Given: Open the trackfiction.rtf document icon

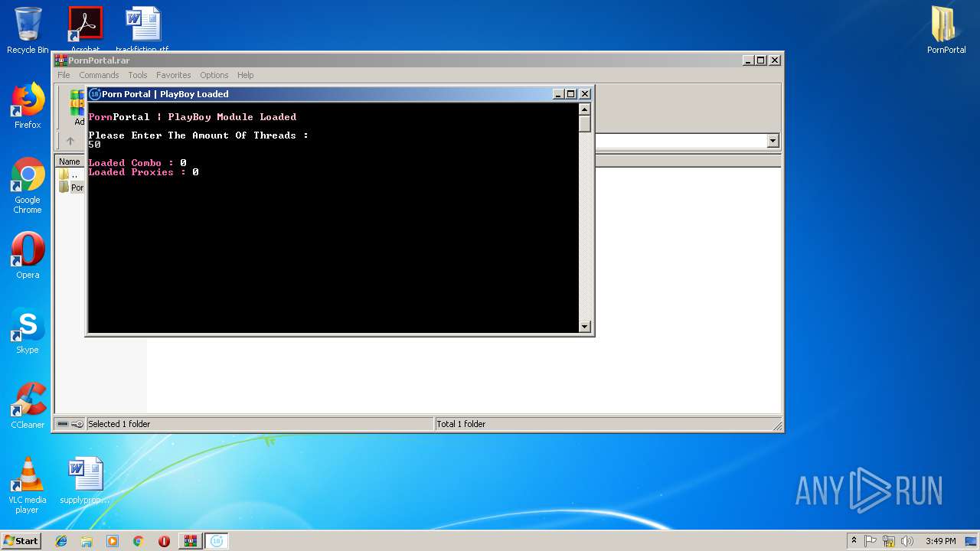Looking at the screenshot, I should (142, 28).
